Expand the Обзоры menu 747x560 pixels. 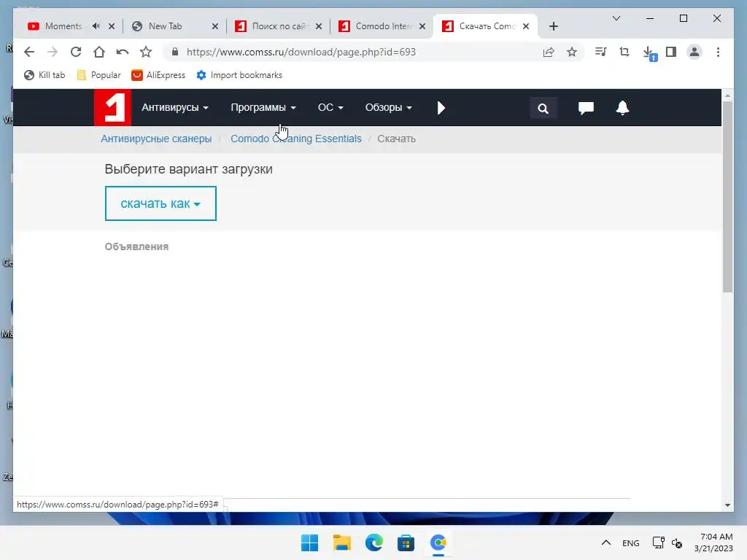(x=388, y=108)
